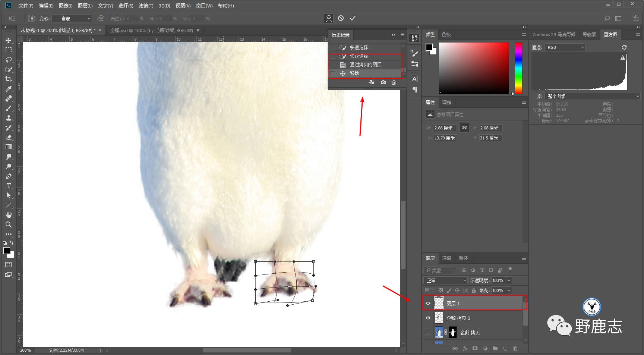
Task: Select the 通过拷贝的图层 history state
Action: 365,65
